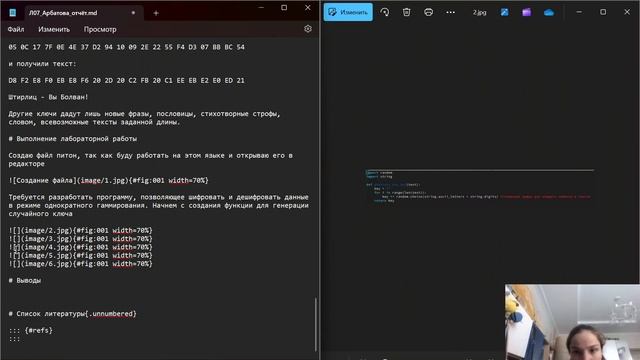
Task: Click the OneDrive cloud icon in Photos
Action: point(549,13)
